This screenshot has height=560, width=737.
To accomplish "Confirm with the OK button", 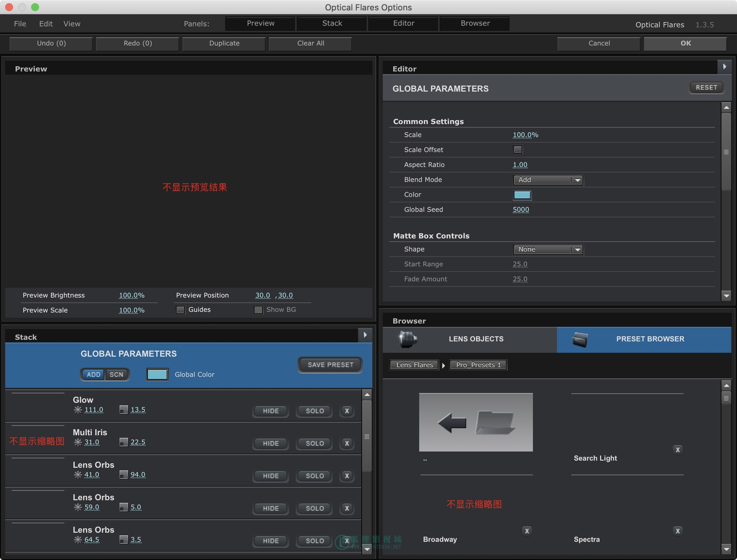I will click(685, 43).
